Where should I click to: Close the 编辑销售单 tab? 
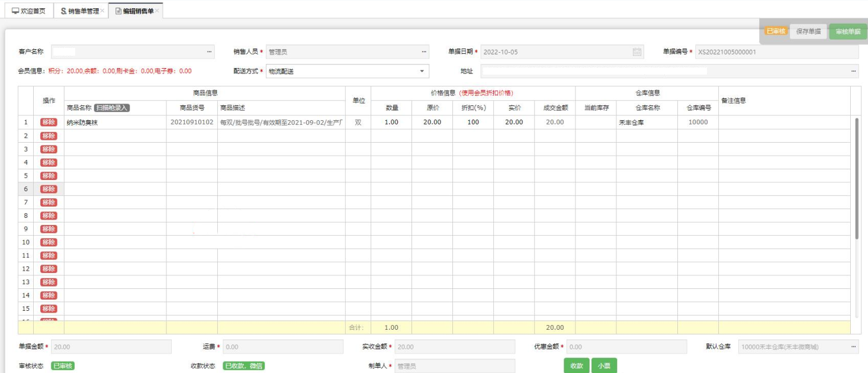(157, 11)
